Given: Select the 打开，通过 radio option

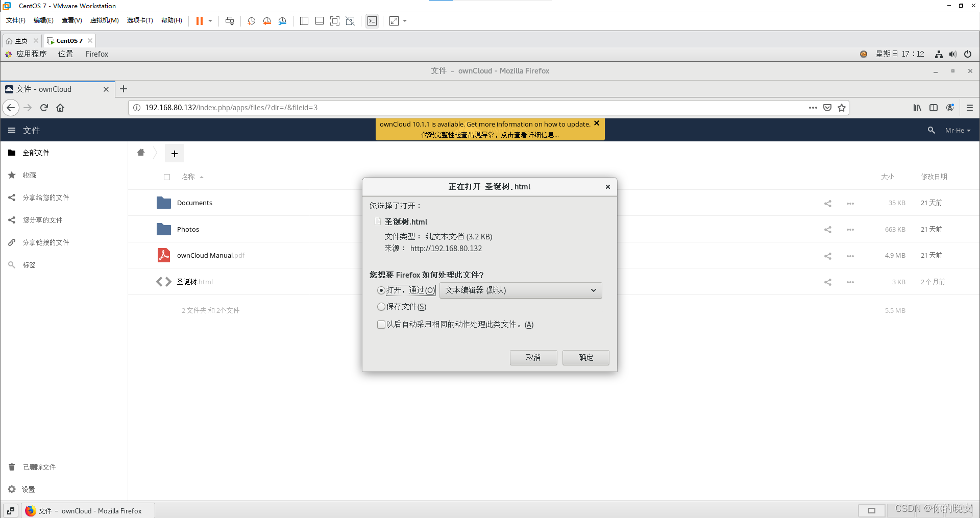Looking at the screenshot, I should tap(381, 290).
